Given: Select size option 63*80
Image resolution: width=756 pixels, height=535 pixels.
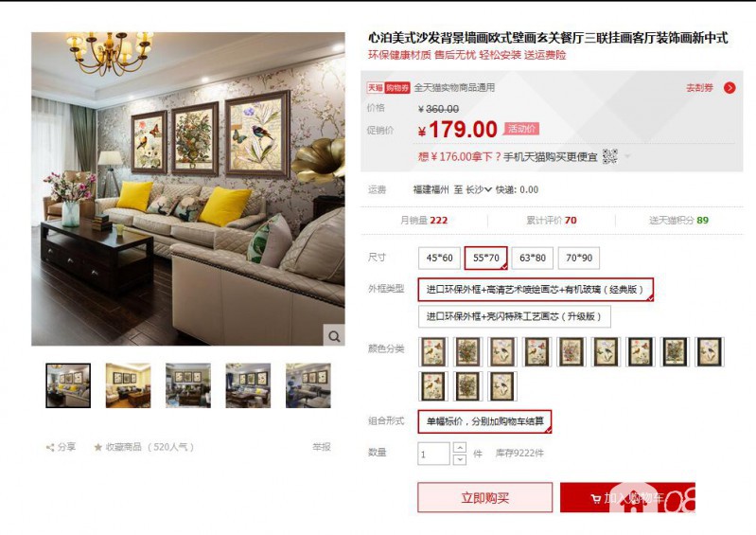Looking at the screenshot, I should 533,259.
